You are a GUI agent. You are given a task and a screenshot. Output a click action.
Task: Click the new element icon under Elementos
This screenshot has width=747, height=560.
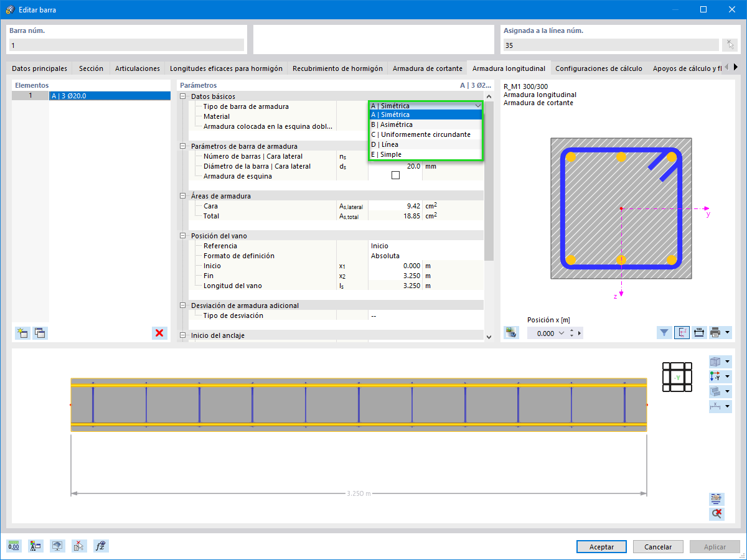pos(22,333)
